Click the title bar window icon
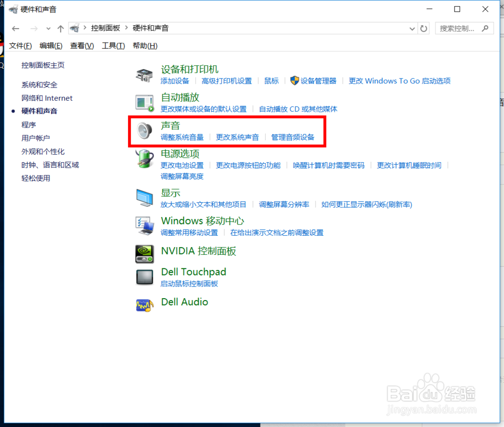The width and height of the screenshot is (504, 427). pos(13,9)
